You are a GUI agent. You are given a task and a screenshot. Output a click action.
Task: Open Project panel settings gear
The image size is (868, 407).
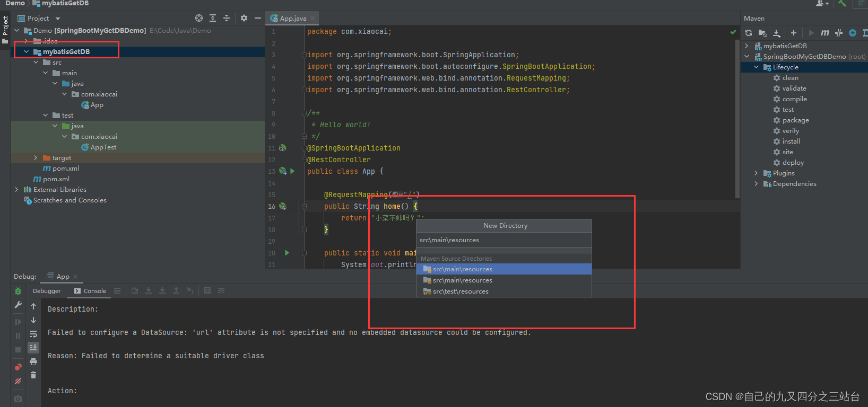coord(244,18)
